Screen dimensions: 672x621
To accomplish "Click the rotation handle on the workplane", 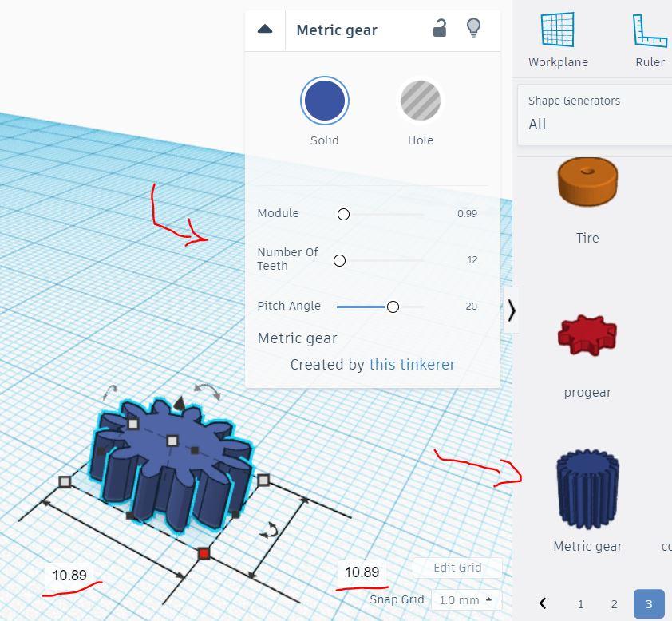I will pyautogui.click(x=270, y=531).
